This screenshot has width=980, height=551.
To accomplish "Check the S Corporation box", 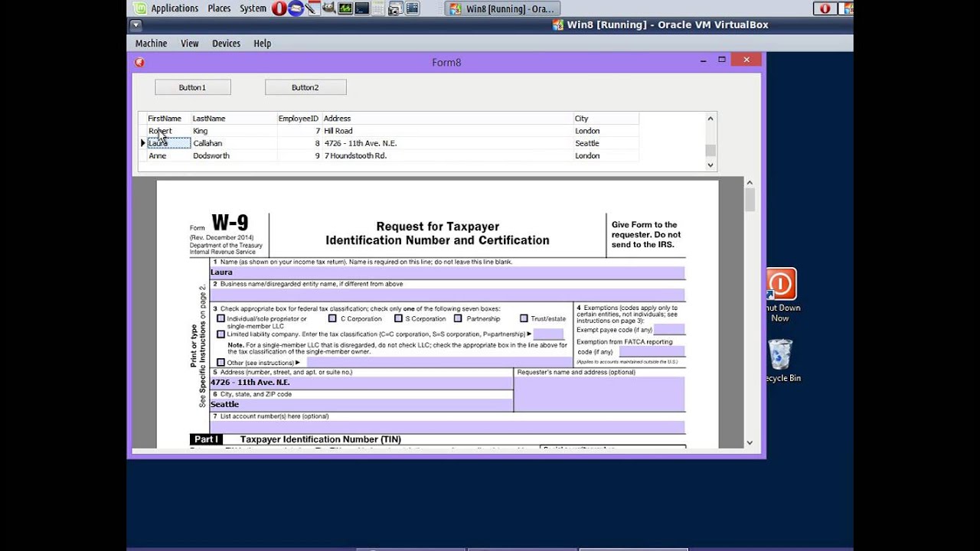I will click(x=398, y=318).
